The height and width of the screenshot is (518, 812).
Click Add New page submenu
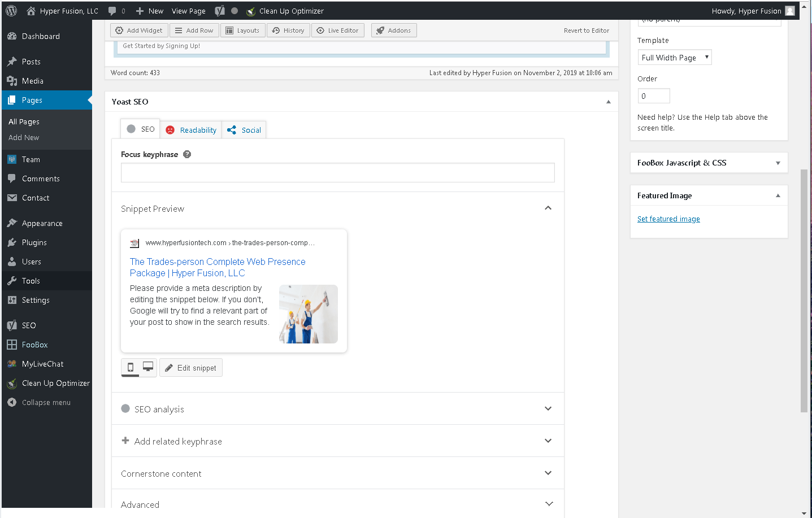pyautogui.click(x=24, y=137)
